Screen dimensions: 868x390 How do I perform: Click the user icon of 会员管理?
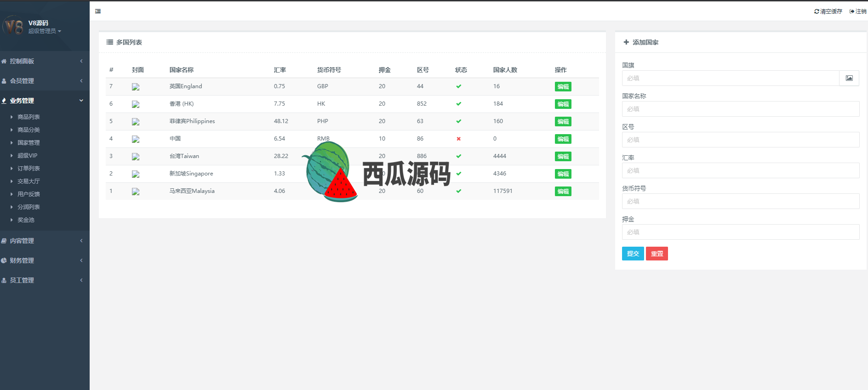(x=4, y=81)
